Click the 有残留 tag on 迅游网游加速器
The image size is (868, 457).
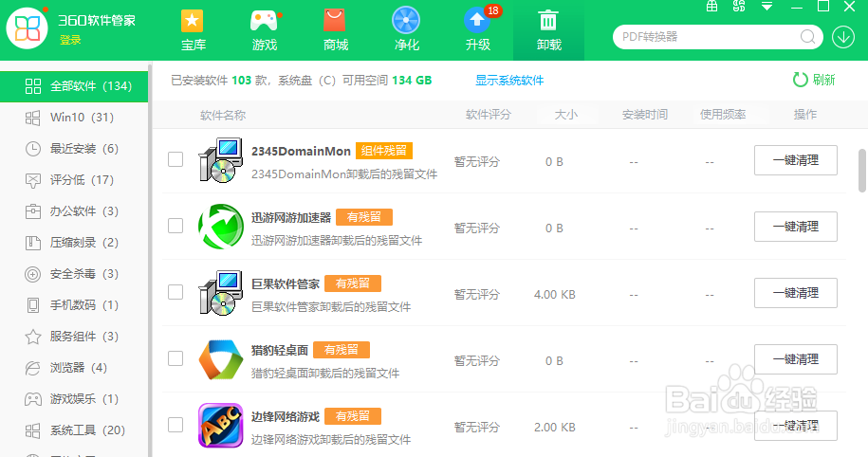pyautogui.click(x=363, y=217)
